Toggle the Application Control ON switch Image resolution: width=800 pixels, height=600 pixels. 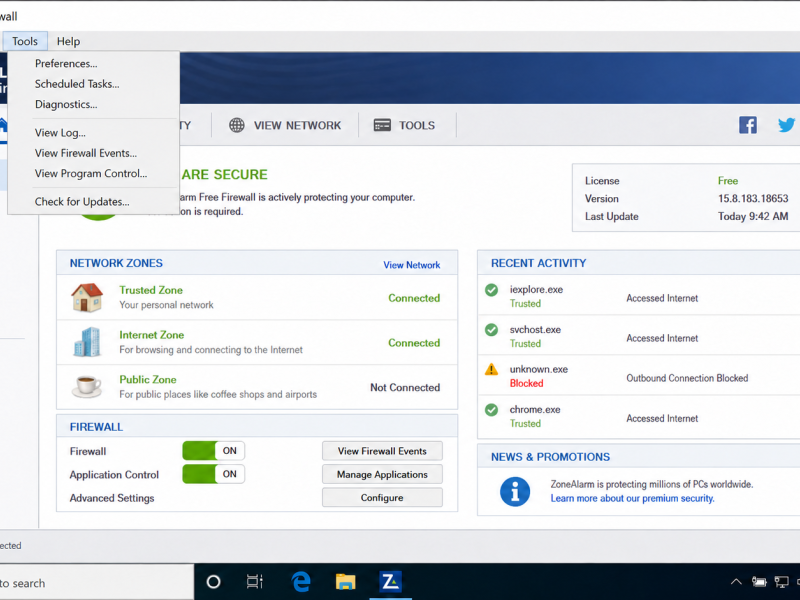[x=214, y=474]
